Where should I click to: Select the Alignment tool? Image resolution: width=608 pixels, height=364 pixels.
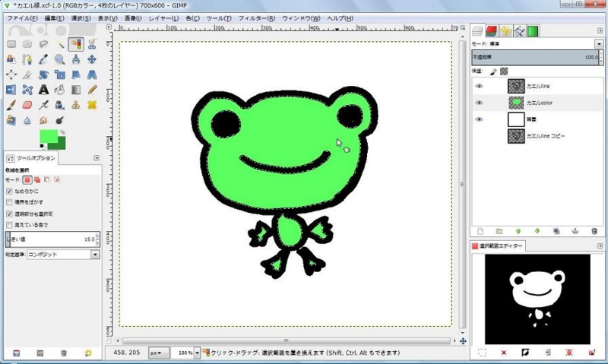click(x=11, y=74)
